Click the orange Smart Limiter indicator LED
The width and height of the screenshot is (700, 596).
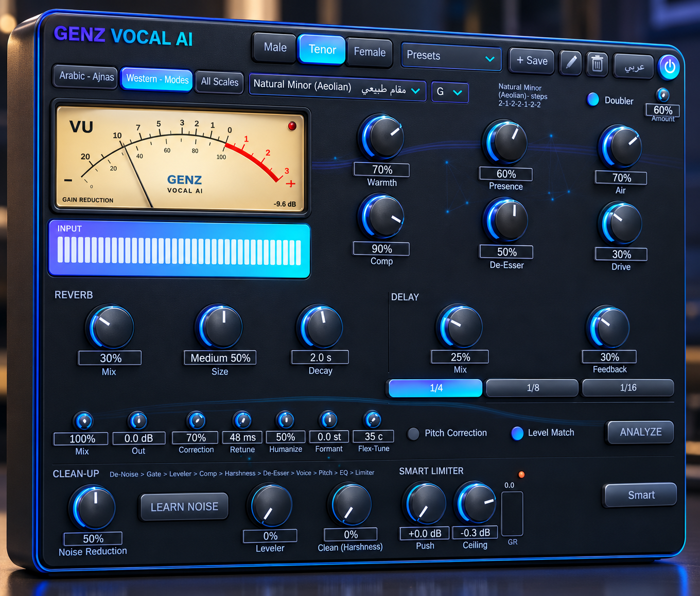click(x=521, y=474)
